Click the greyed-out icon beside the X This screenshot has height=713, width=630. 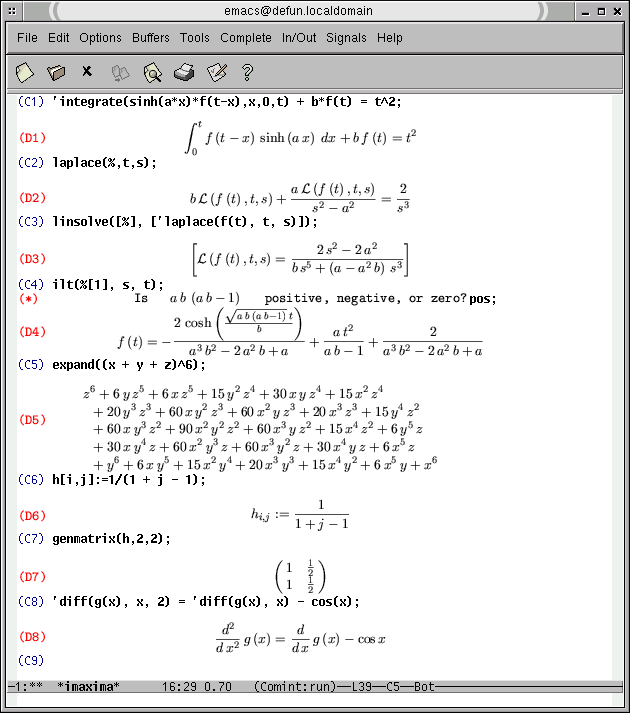(x=119, y=72)
